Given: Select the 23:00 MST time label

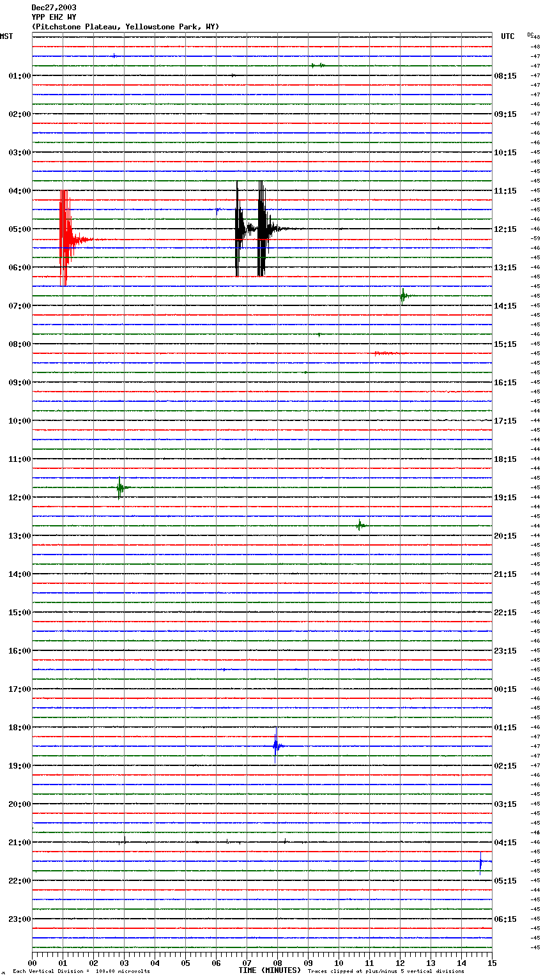Looking at the screenshot, I should coord(20,919).
